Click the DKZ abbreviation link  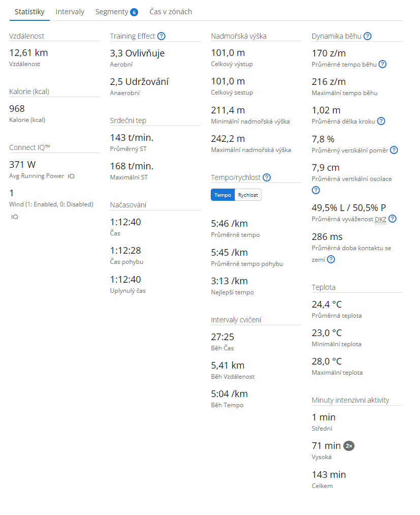(380, 220)
